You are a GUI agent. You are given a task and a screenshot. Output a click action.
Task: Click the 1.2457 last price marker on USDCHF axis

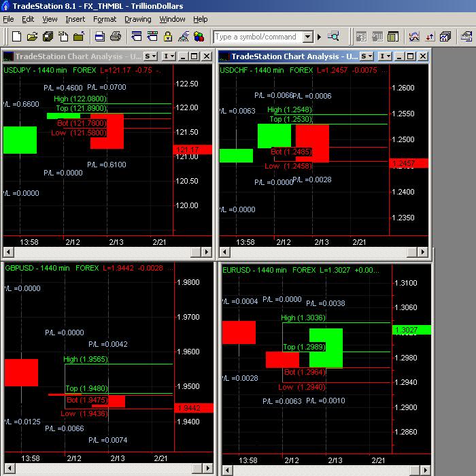(409, 163)
